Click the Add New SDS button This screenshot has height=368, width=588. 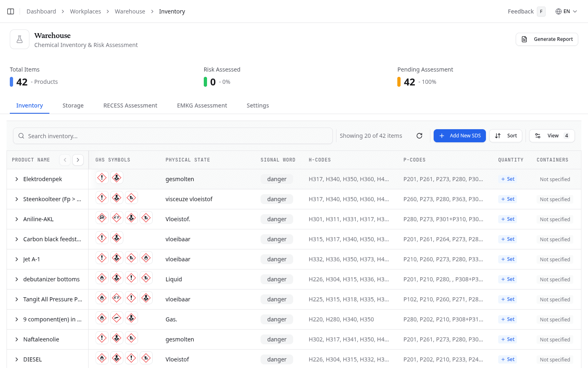pos(459,136)
